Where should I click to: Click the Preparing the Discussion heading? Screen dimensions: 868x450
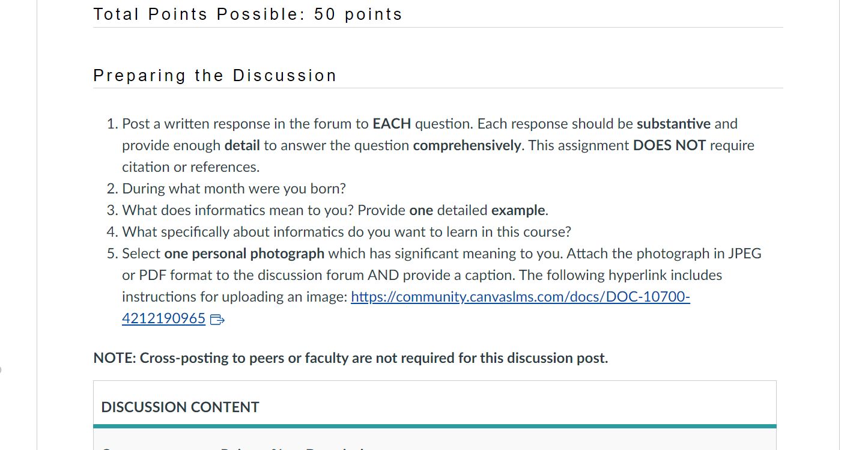click(214, 76)
